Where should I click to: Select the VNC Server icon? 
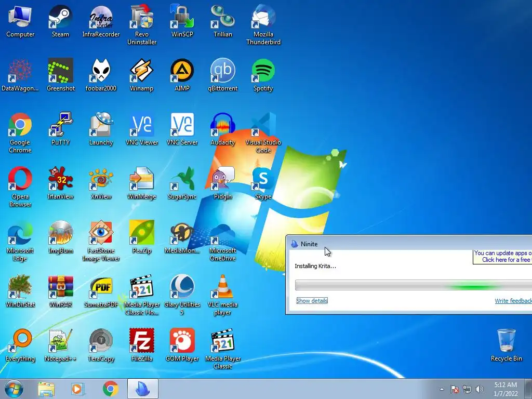182,129
